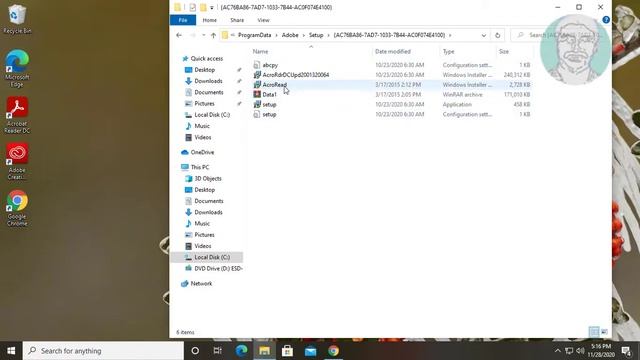Open Google Chrome on taskbar
This screenshot has height=360, width=640.
pyautogui.click(x=333, y=351)
